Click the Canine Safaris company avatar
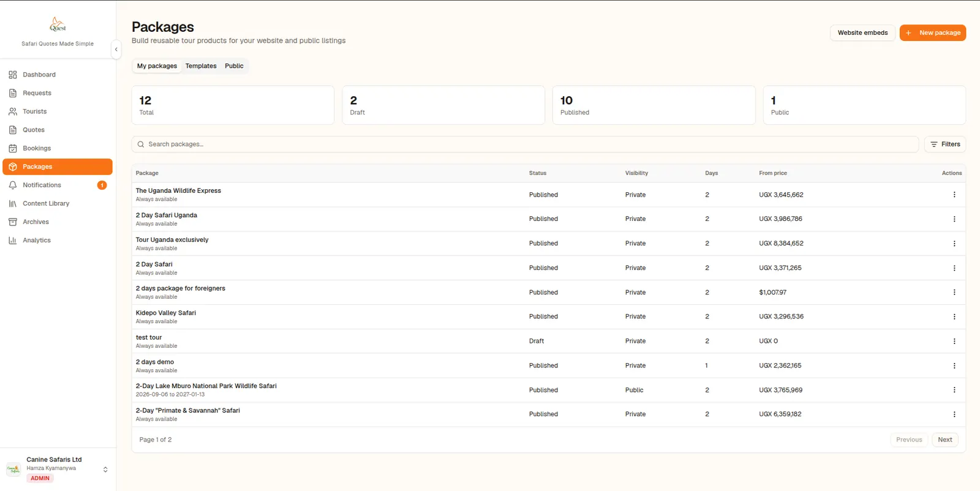The width and height of the screenshot is (980, 491). (x=13, y=470)
